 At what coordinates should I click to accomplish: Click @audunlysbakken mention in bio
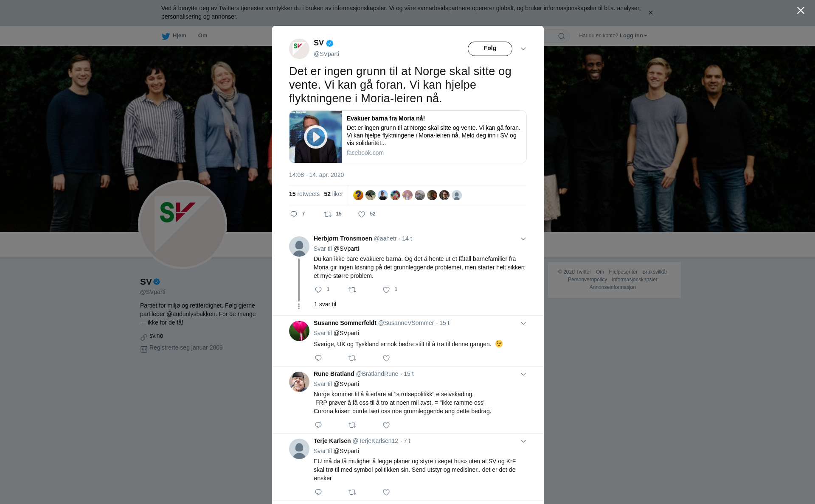pos(191,314)
